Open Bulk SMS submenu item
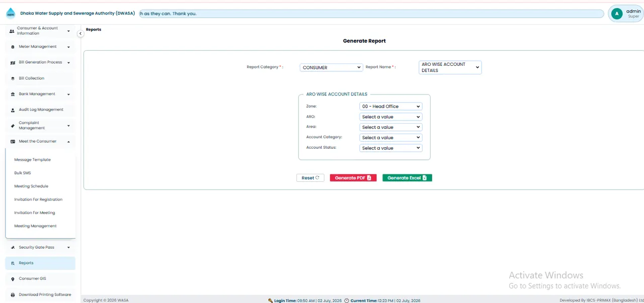 (23, 173)
